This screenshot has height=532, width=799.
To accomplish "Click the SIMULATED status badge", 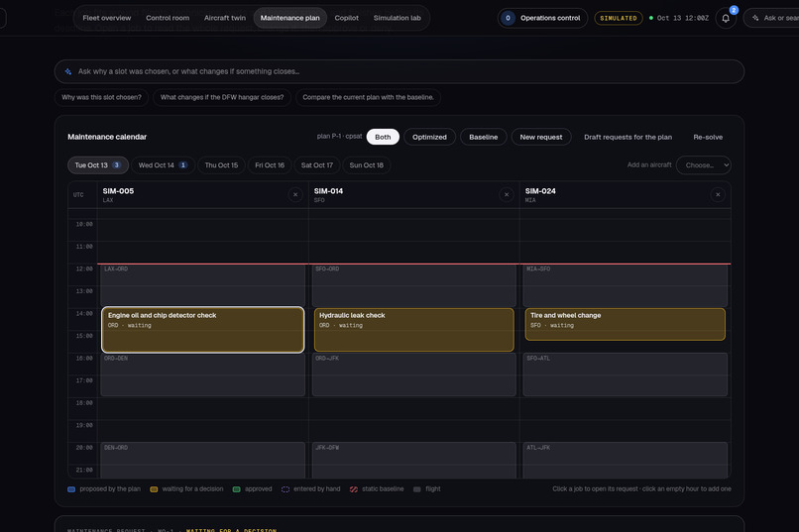I will (x=619, y=18).
